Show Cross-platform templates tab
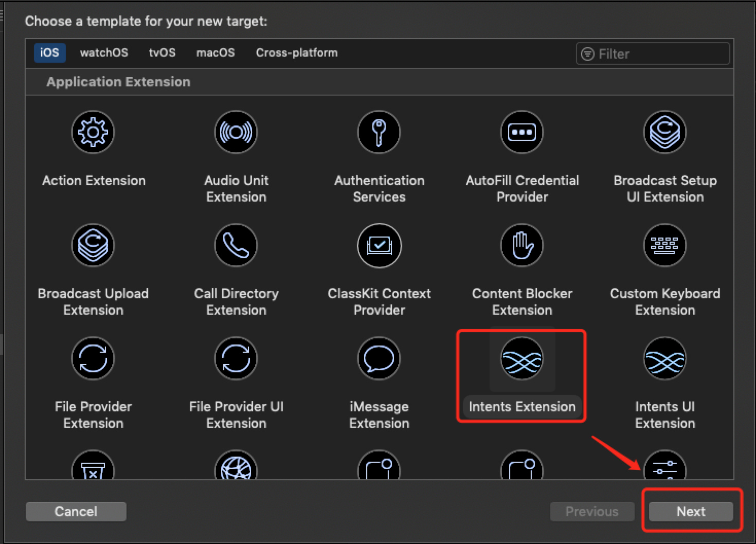The height and width of the screenshot is (544, 756). point(297,52)
